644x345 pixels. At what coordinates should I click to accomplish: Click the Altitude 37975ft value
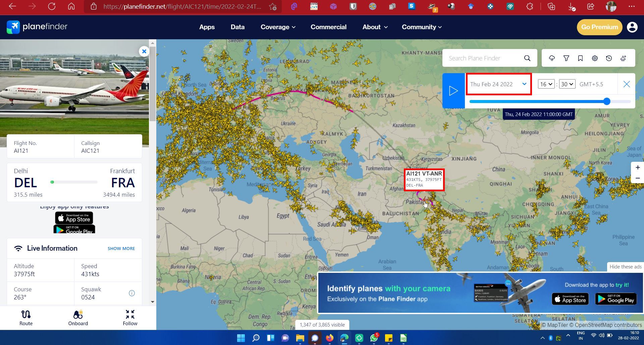click(x=24, y=274)
